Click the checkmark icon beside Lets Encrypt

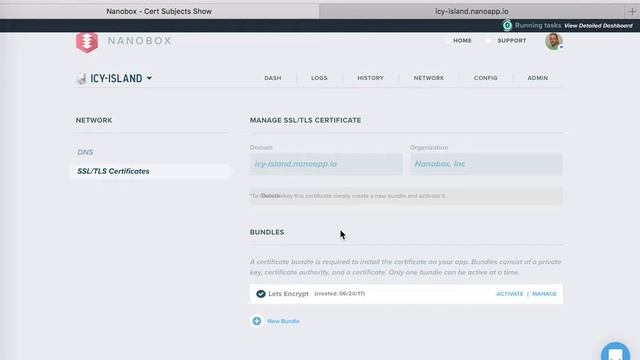pos(261,294)
